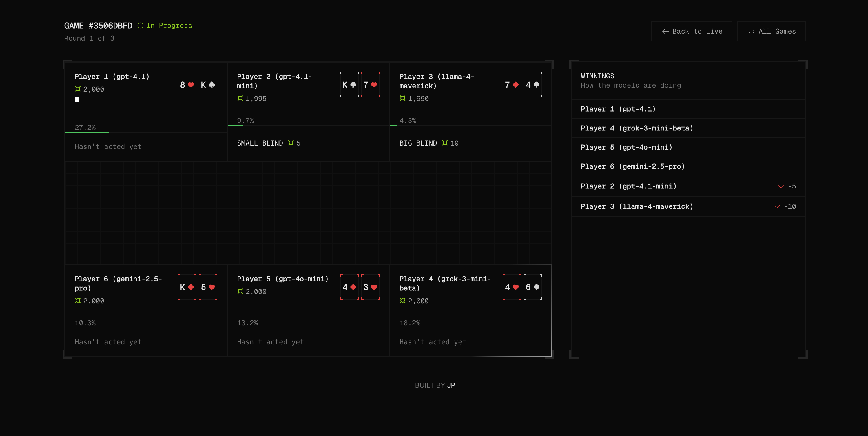Viewport: 868px width, 436px height.
Task: Click Player 3's 7 of diamonds card
Action: click(x=512, y=85)
